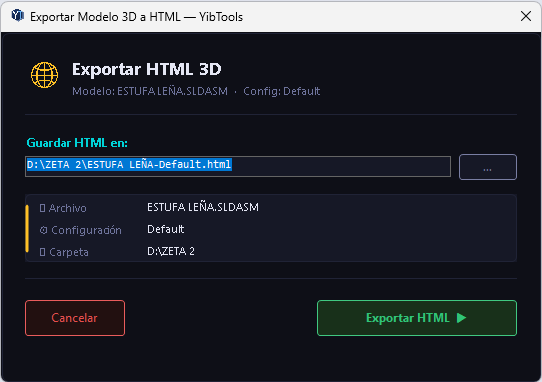The width and height of the screenshot is (542, 382).
Task: Cancel the export with Cancelar
Action: coord(75,318)
